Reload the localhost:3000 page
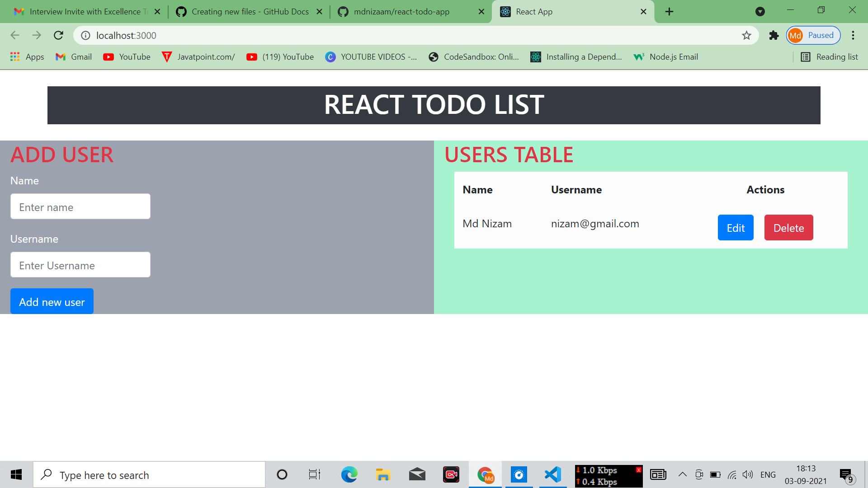868x488 pixels. 58,35
